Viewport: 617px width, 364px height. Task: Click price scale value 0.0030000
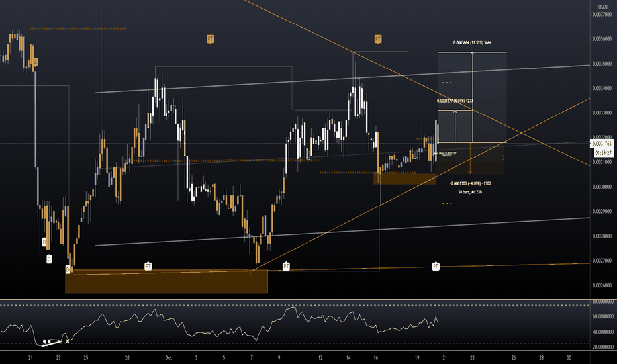[x=602, y=187]
